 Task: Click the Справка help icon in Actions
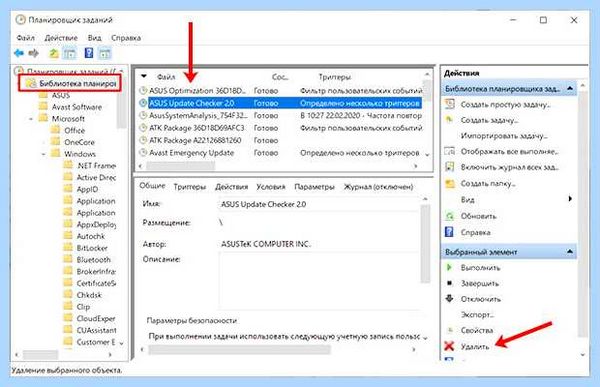pos(450,232)
